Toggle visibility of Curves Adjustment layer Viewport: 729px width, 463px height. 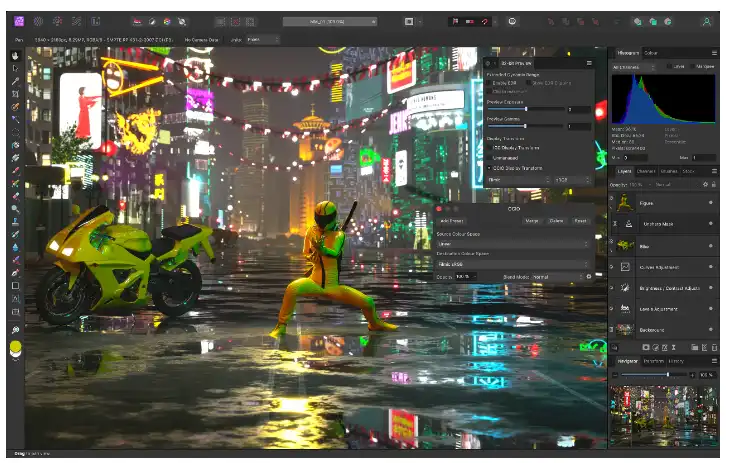(711, 267)
